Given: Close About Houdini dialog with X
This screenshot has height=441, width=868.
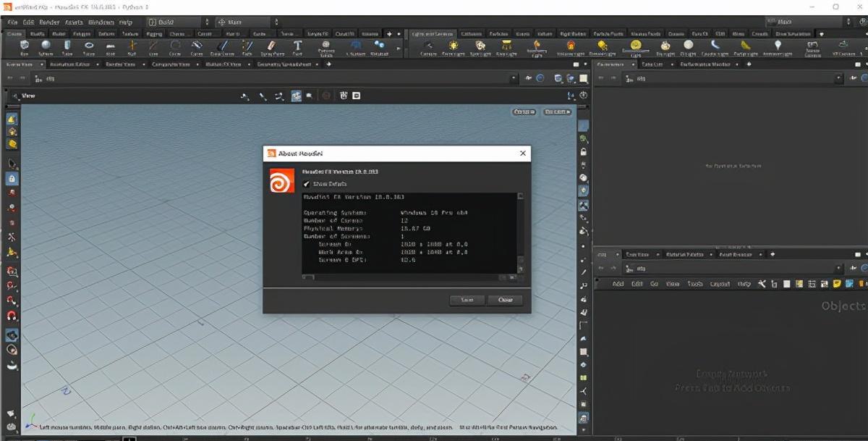Looking at the screenshot, I should click(x=522, y=153).
